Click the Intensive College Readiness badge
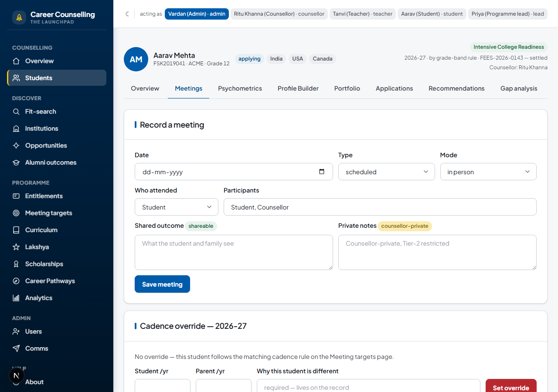 (x=509, y=47)
